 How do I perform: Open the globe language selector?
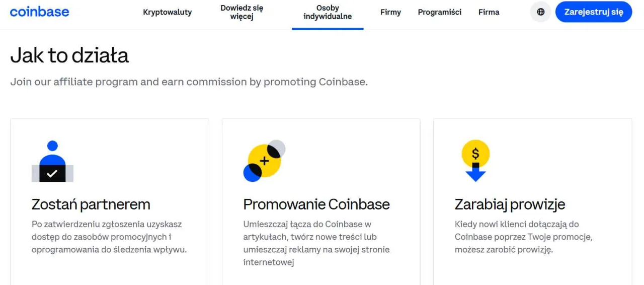coord(541,12)
